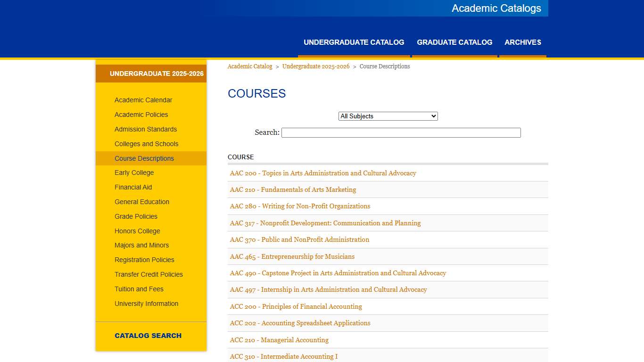Click inside the Search text field
The height and width of the screenshot is (362, 644).
pos(401,132)
